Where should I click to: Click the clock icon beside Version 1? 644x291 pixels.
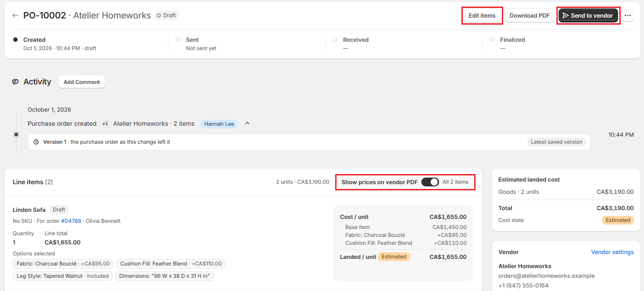[36, 142]
